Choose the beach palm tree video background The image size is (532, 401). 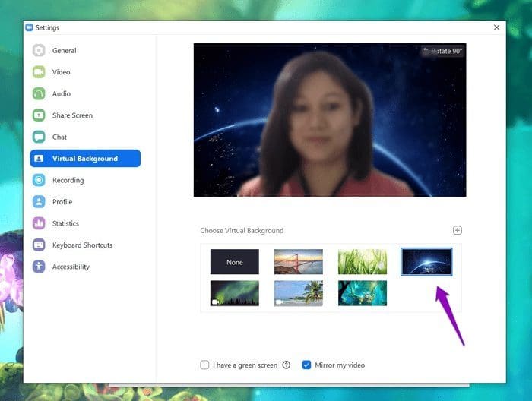[x=299, y=293]
